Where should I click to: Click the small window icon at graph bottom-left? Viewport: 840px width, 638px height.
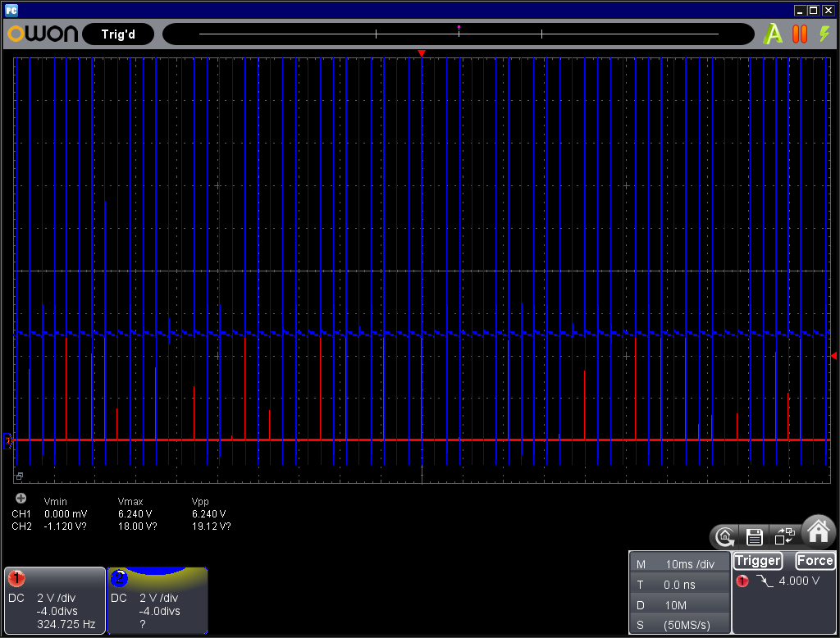[x=20, y=476]
